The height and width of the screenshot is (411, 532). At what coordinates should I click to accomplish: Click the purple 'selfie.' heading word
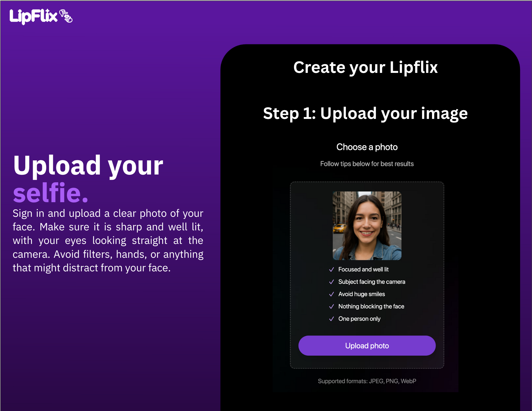tap(50, 193)
